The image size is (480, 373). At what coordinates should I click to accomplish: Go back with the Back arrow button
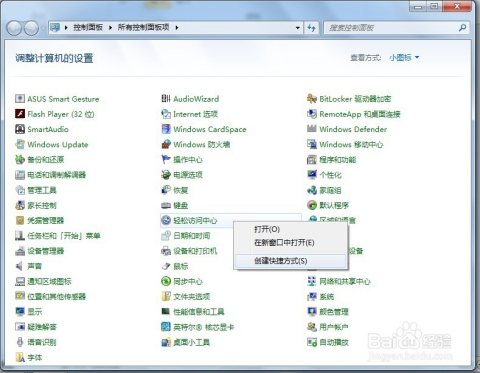point(14,28)
